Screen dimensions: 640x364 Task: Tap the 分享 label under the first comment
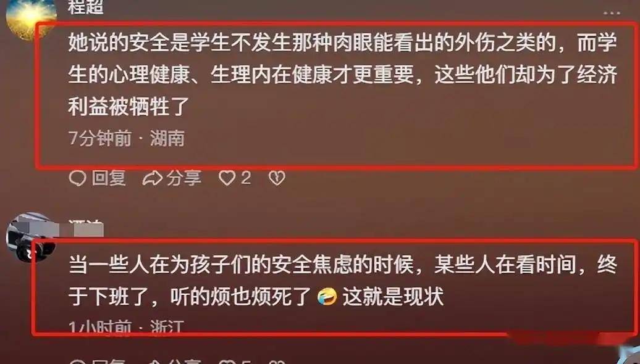tap(183, 178)
